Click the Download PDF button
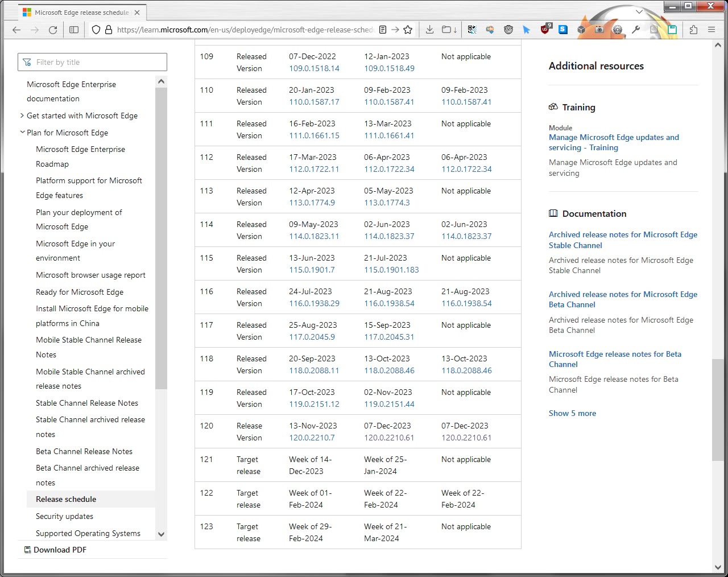The width and height of the screenshot is (728, 577). [x=55, y=550]
